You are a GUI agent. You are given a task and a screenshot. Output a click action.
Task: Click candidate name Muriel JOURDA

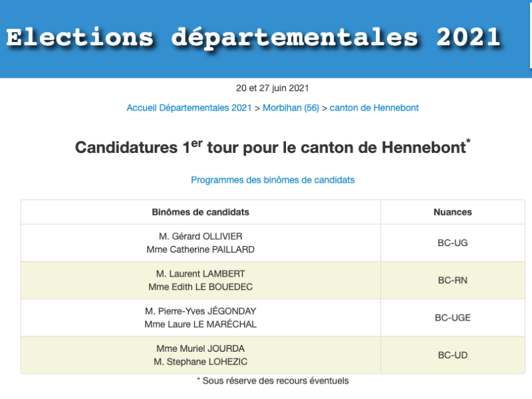200,348
